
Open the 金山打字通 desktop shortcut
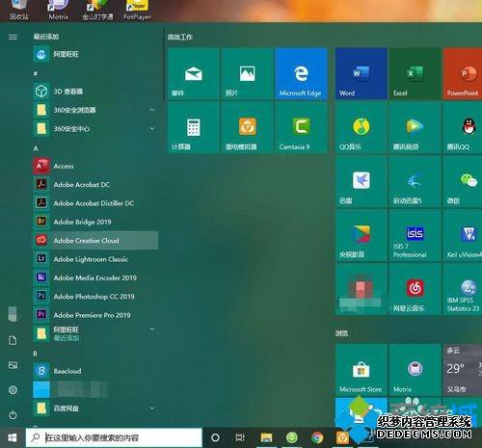pos(97,10)
